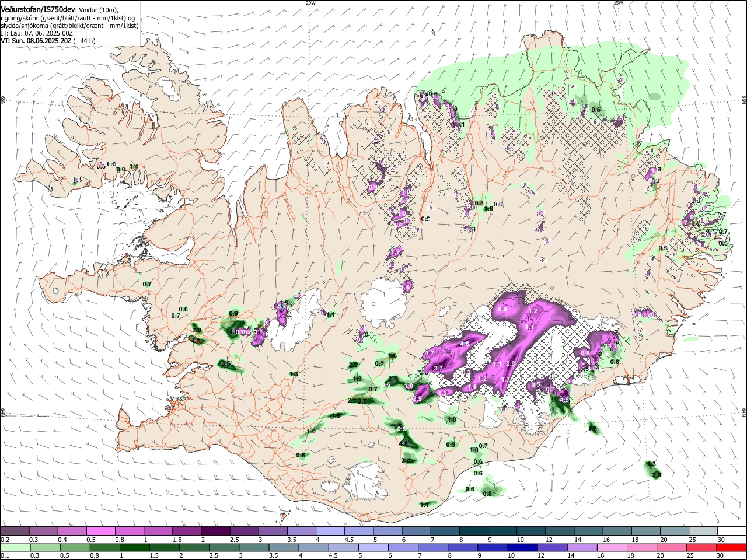This screenshot has height=560, width=747.
Task: Click the 20W longitude label at the map top
Action: [x=310, y=3]
